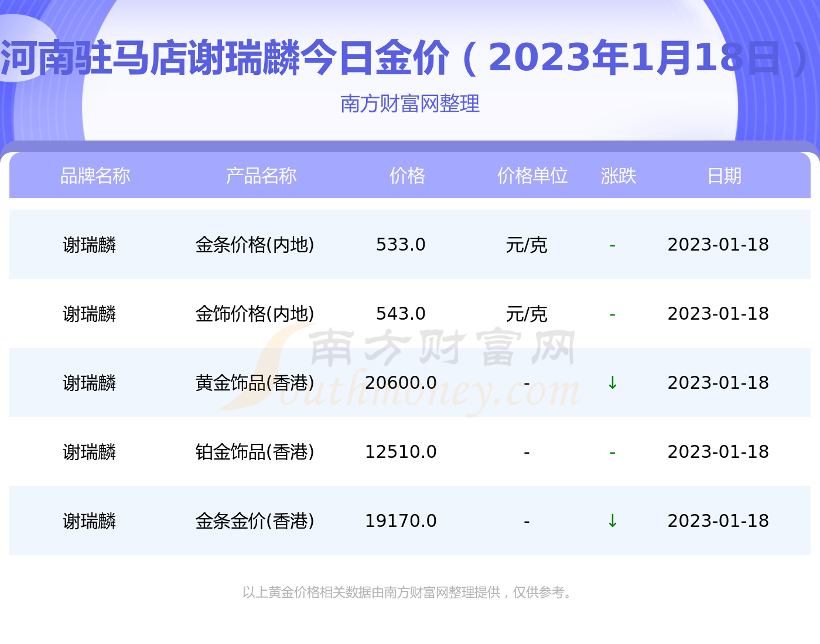Click the 日期 column header
The image size is (820, 644).
pyautogui.click(x=725, y=176)
